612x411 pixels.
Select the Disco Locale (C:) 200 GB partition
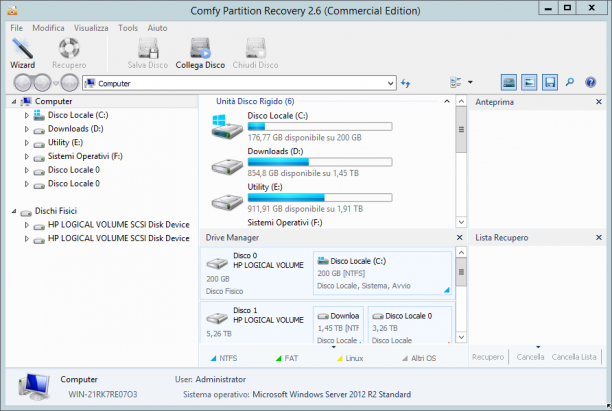coord(382,273)
